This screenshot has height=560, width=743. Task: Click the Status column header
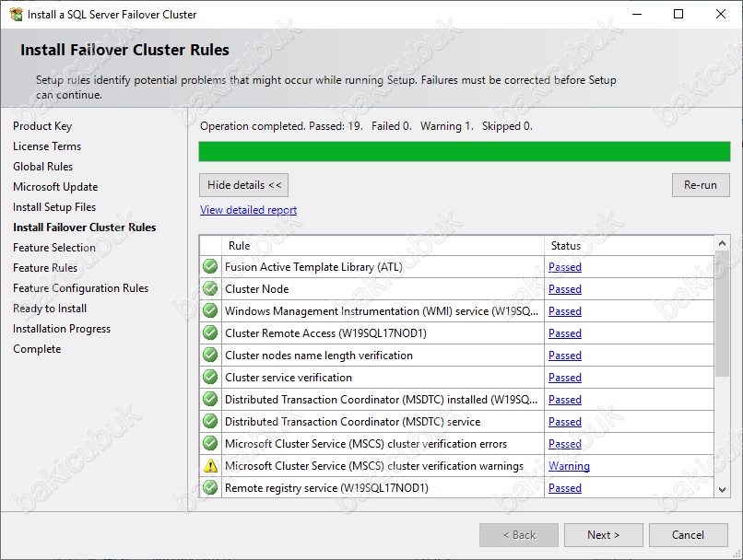[630, 246]
